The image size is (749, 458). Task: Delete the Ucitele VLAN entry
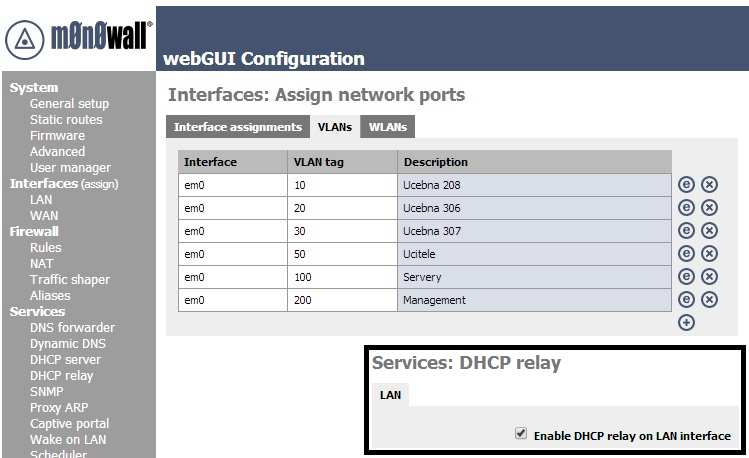tap(709, 253)
